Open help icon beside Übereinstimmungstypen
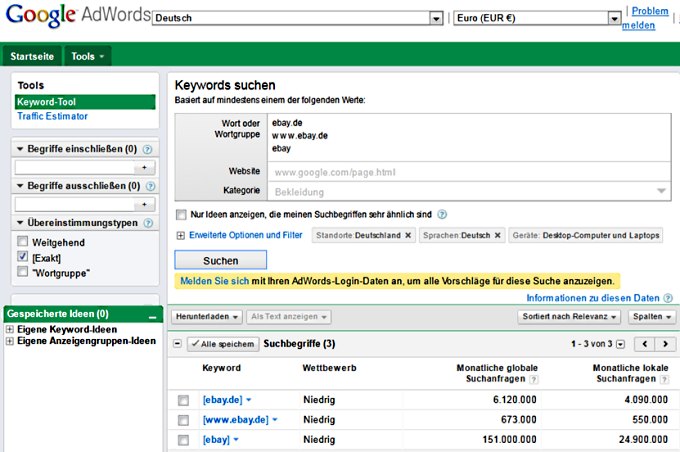This screenshot has width=680, height=452. coord(148,223)
